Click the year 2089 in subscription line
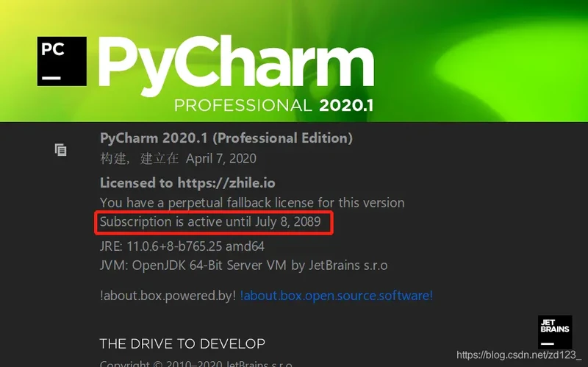 coord(307,221)
